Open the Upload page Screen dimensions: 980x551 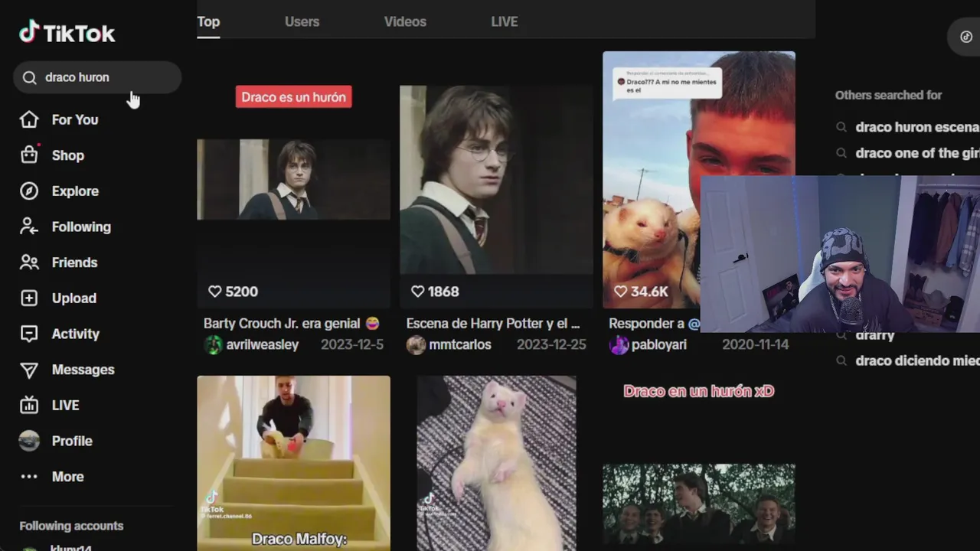tap(73, 298)
